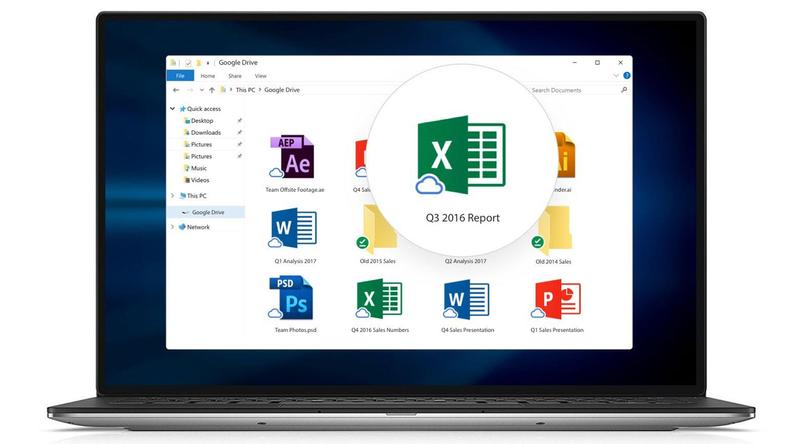Click the 'Q2 Analysis 2017' file name
This screenshot has width=800, height=444.
point(465,261)
